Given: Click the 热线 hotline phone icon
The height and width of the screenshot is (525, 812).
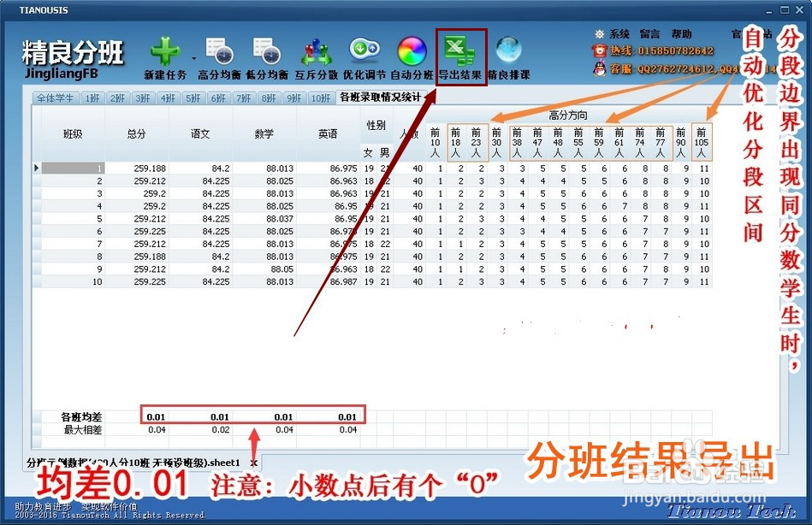Looking at the screenshot, I should pyautogui.click(x=599, y=50).
